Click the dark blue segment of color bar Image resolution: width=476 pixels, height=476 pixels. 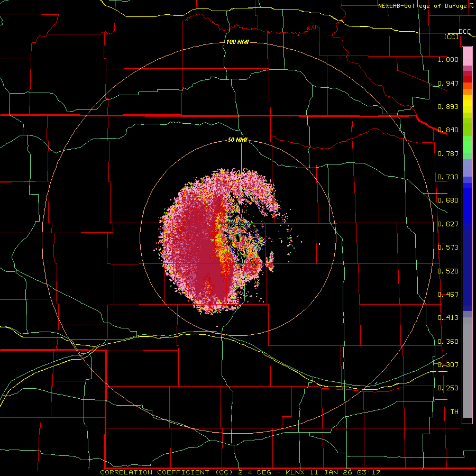click(x=467, y=270)
